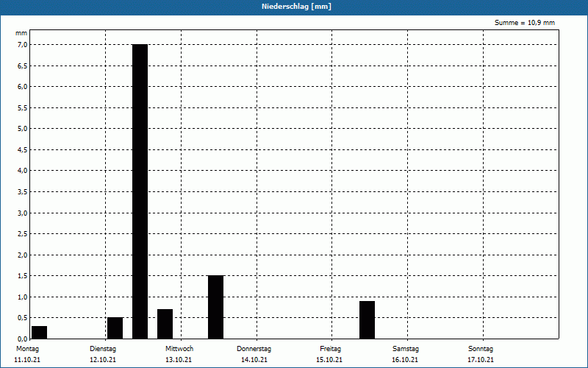
Task: Click the 4,0 y-axis value
Action: point(23,171)
